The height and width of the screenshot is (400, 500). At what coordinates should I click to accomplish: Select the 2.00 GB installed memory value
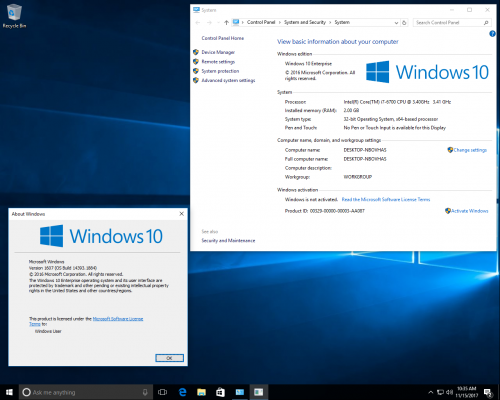(x=351, y=110)
